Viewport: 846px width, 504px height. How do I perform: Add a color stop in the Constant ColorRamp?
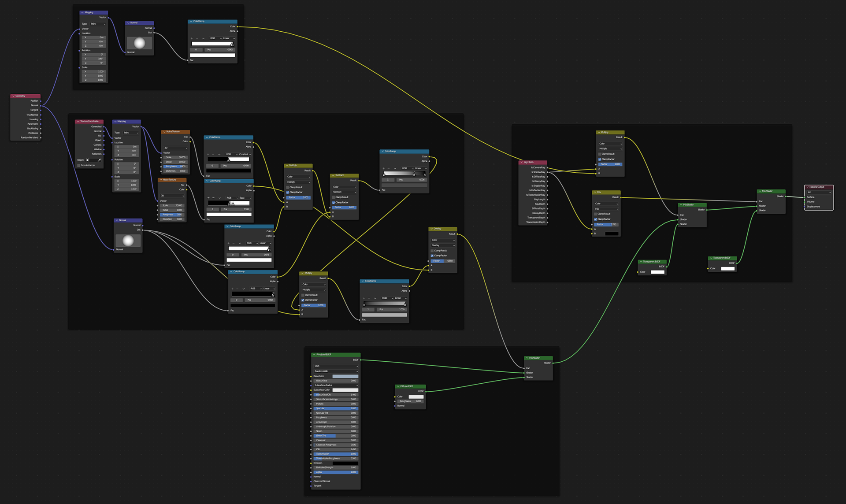[208, 154]
